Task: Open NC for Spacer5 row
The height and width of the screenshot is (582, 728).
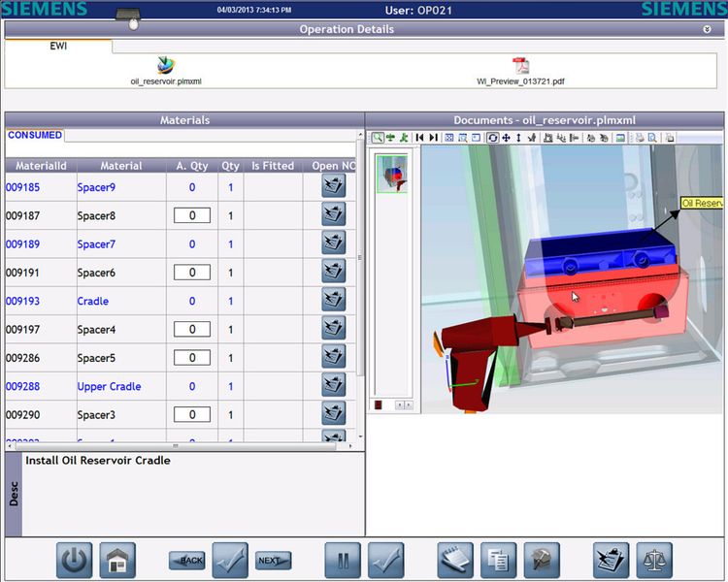Action: (333, 356)
